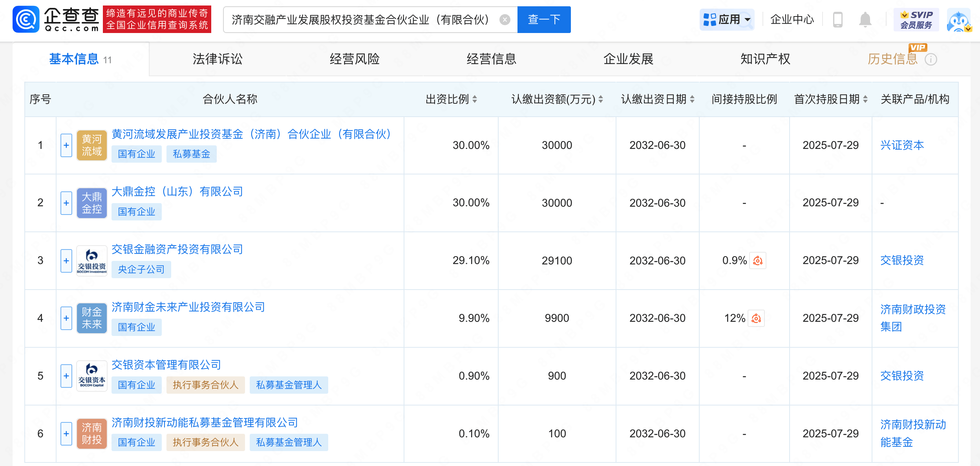Open equity chart icon beside 12%
980x466 pixels.
pyautogui.click(x=756, y=318)
